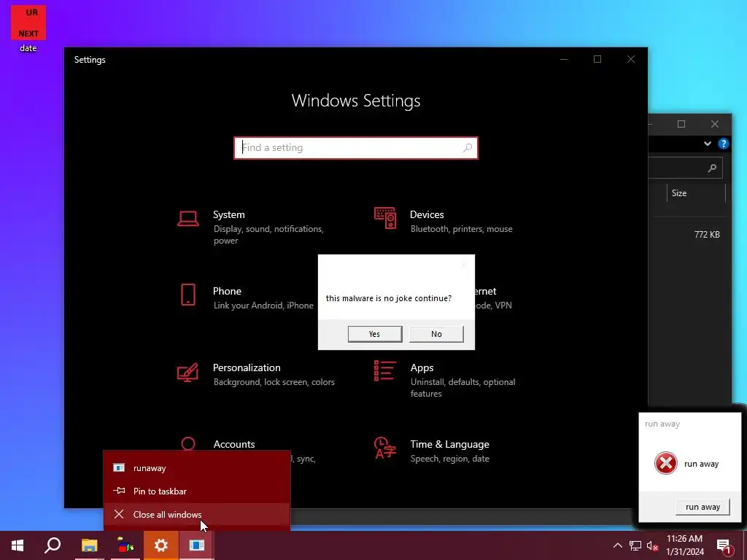The height and width of the screenshot is (560, 747).
Task: Click search icon in File Explorer window
Action: coord(712,168)
